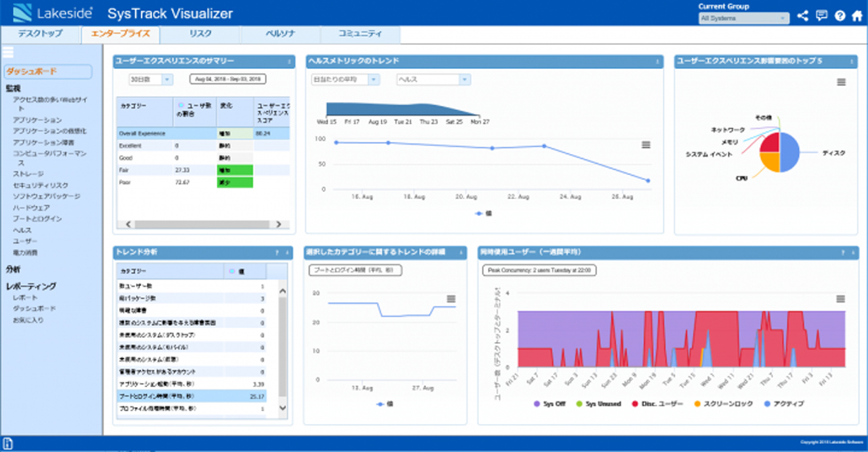
Task: Go to home using house icon
Action: tap(857, 16)
